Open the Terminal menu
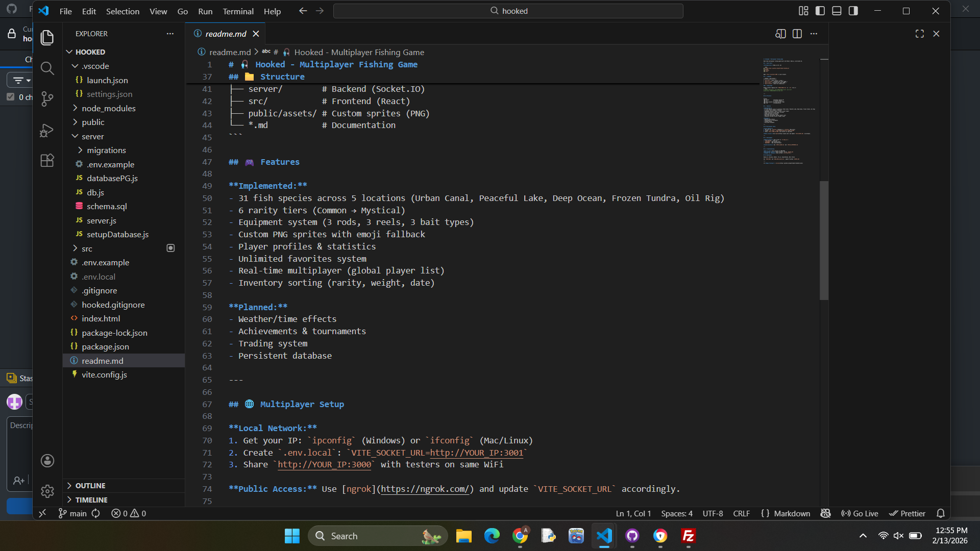 pyautogui.click(x=238, y=11)
